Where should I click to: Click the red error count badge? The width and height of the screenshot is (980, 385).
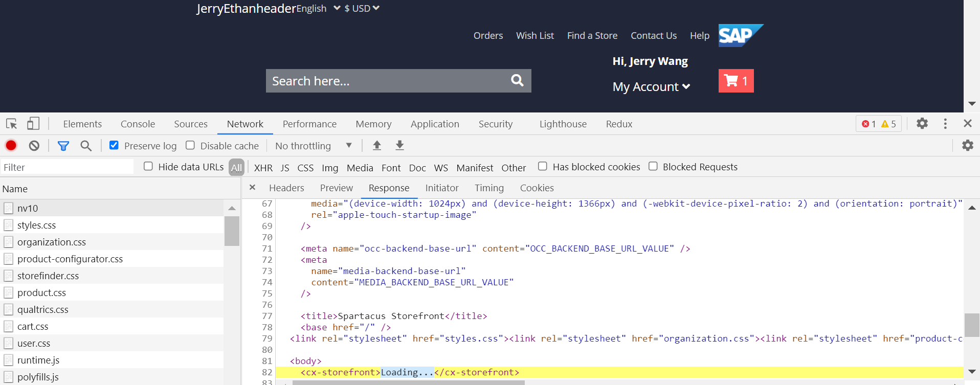coord(868,124)
